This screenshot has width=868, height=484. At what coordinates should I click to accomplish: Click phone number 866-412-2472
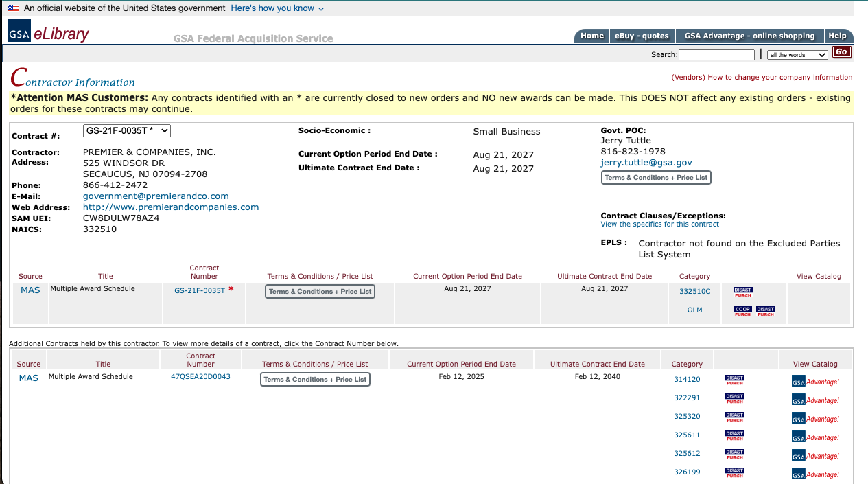click(x=115, y=185)
